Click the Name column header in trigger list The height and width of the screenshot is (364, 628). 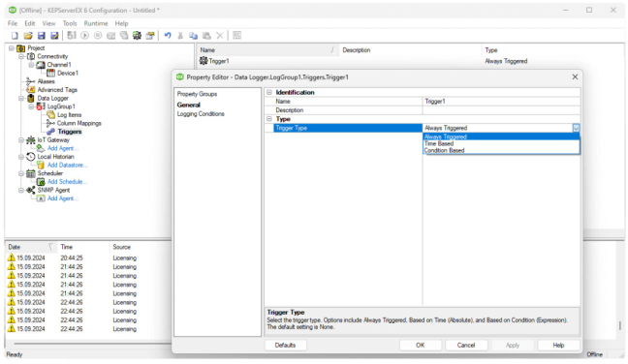click(x=267, y=50)
